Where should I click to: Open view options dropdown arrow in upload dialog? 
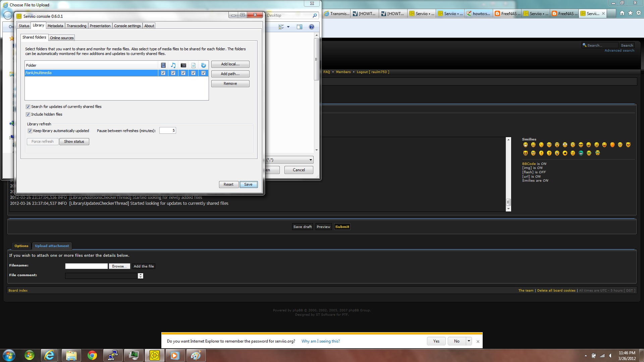[288, 27]
